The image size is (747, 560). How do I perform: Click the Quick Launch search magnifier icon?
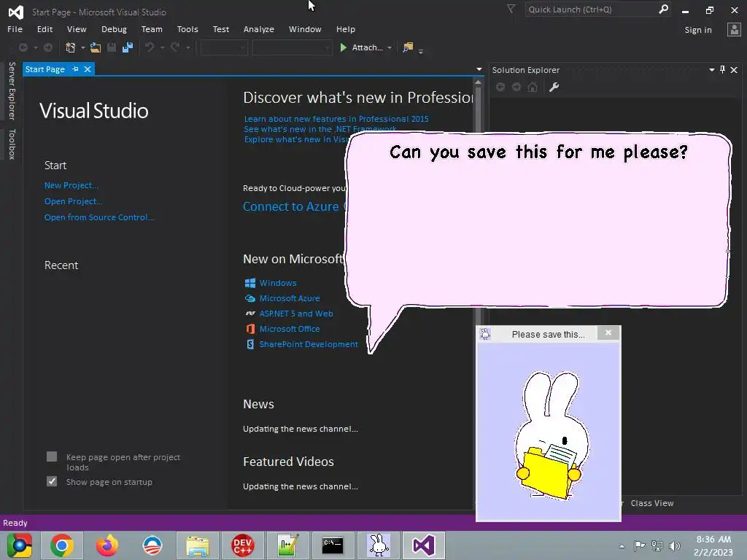tap(663, 9)
